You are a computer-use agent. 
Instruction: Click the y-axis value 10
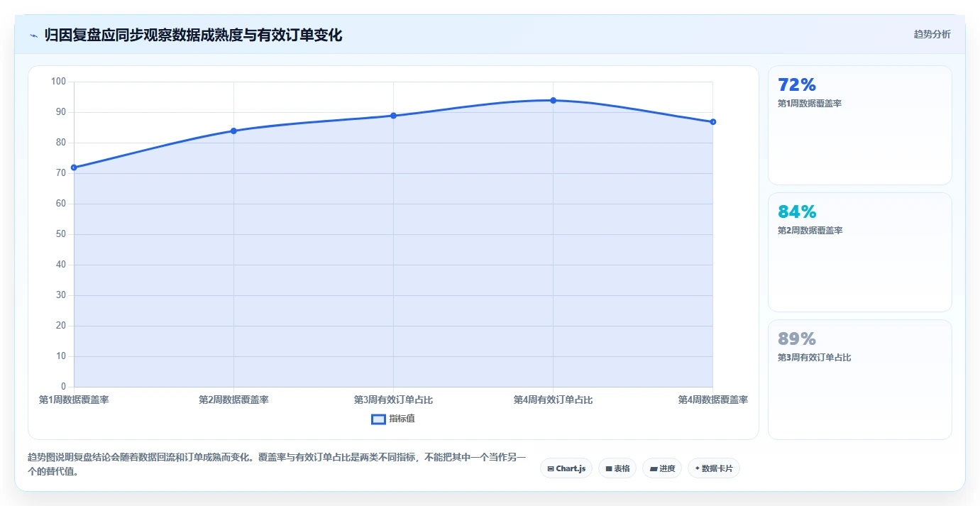pos(60,356)
